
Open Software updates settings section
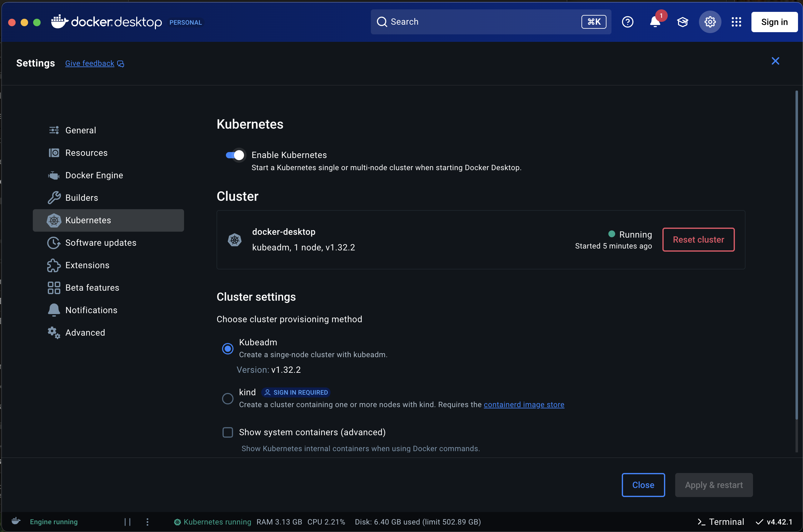[x=108, y=243]
